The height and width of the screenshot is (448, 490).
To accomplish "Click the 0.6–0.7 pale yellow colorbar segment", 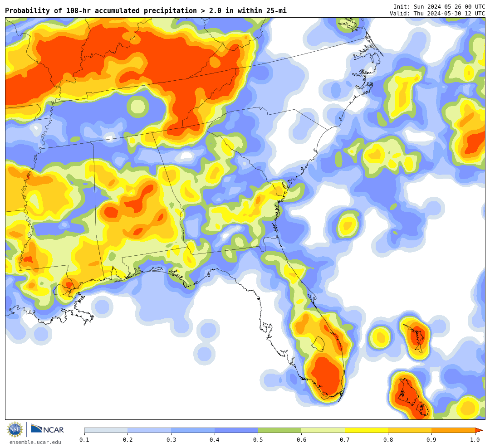I will (323, 430).
